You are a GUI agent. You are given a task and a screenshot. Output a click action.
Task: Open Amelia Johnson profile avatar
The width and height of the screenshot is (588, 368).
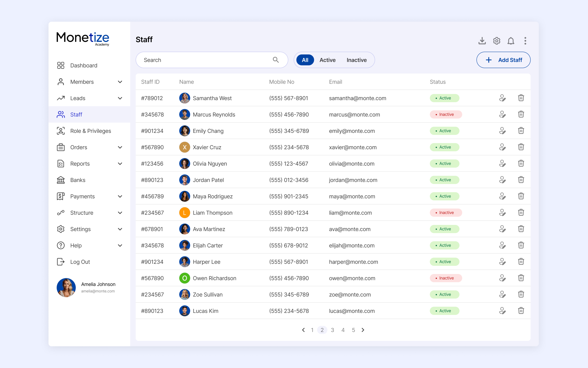click(66, 287)
